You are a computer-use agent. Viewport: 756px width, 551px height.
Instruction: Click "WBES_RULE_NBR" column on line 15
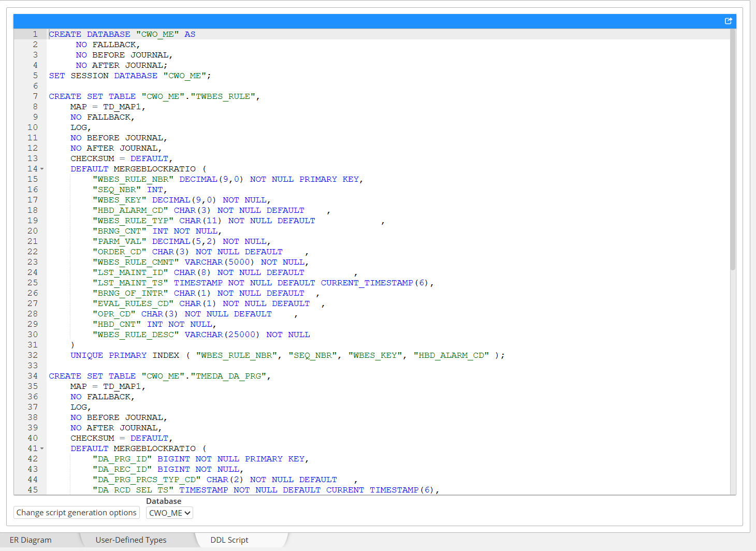(133, 179)
